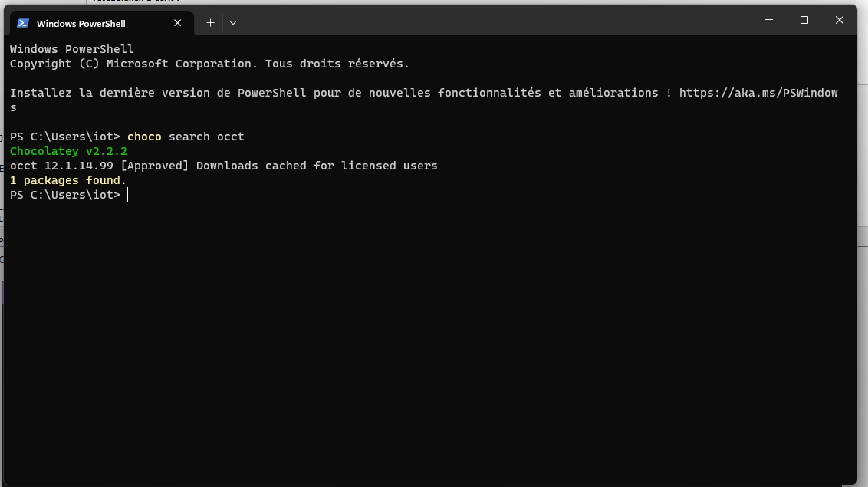Click the green 'Chocolatey v2.2.2' text

click(x=68, y=151)
